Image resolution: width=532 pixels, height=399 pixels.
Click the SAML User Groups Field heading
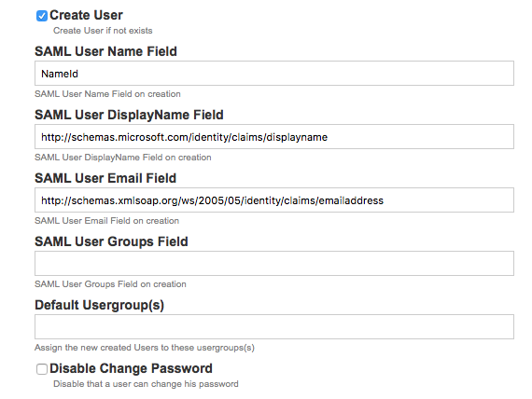[111, 241]
